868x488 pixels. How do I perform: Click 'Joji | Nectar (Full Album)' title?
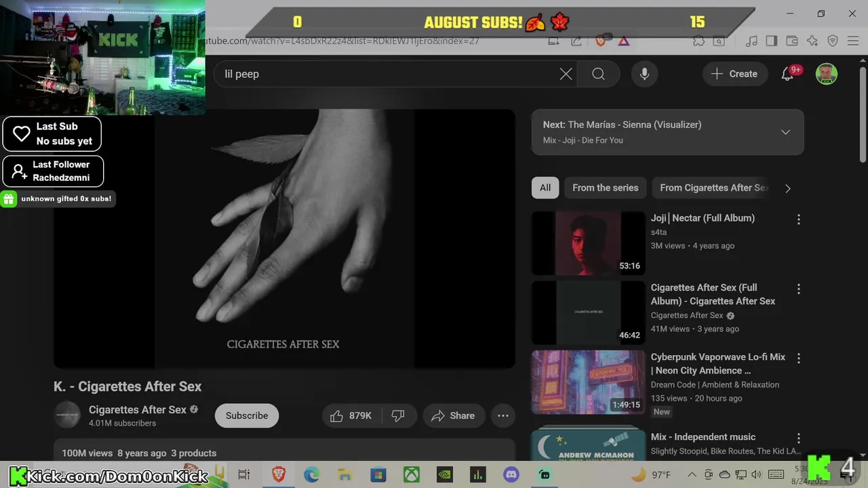[x=703, y=218]
